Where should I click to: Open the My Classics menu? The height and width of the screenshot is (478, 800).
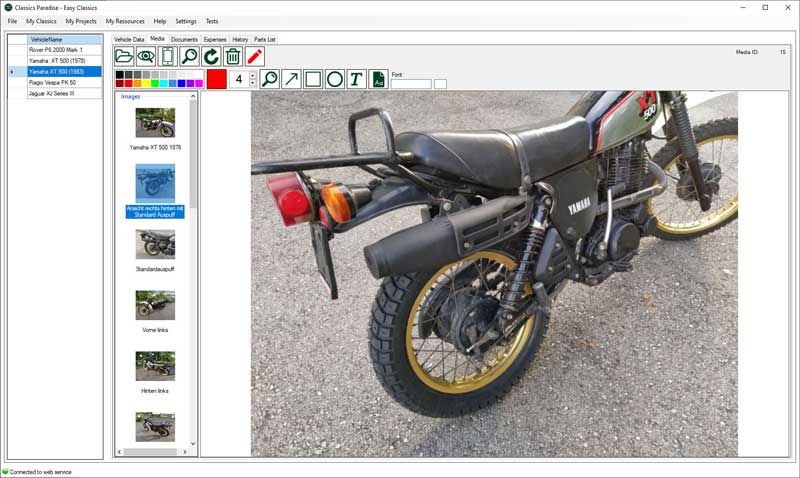click(x=41, y=21)
